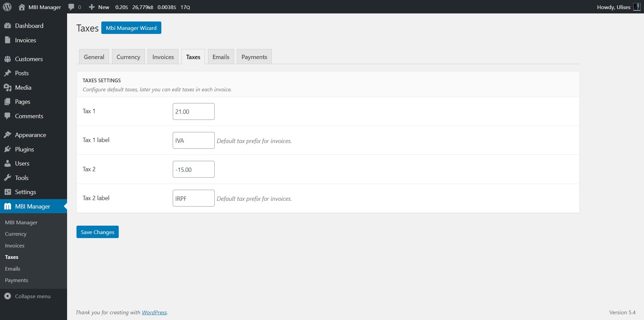Open Plugins using the plug icon
This screenshot has width=644, height=320.
click(x=7, y=149)
